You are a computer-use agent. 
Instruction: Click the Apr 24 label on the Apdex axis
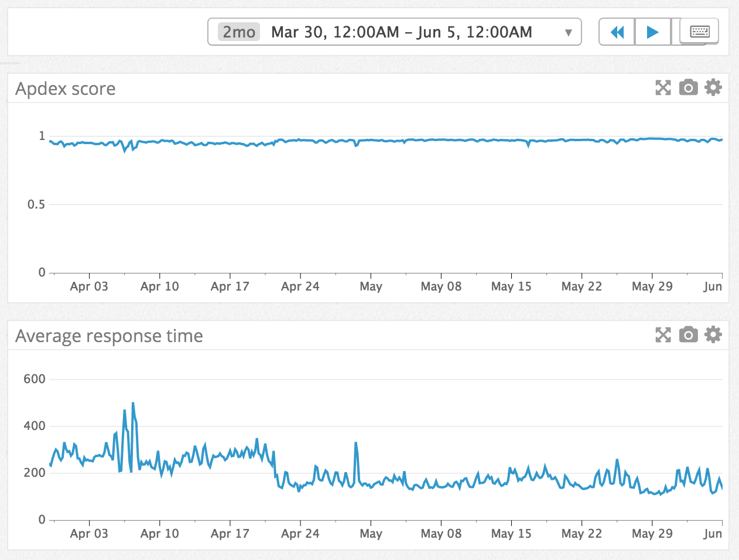(x=300, y=286)
